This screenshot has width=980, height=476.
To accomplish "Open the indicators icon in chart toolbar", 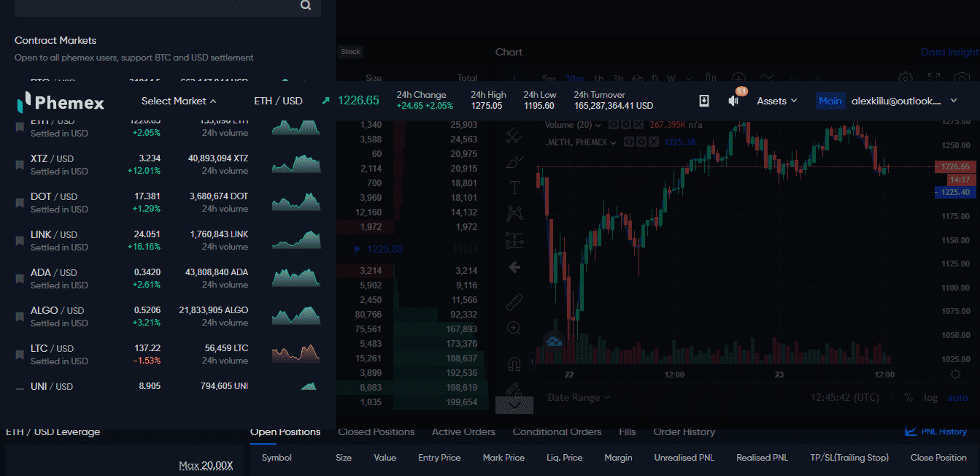I will point(766,78).
